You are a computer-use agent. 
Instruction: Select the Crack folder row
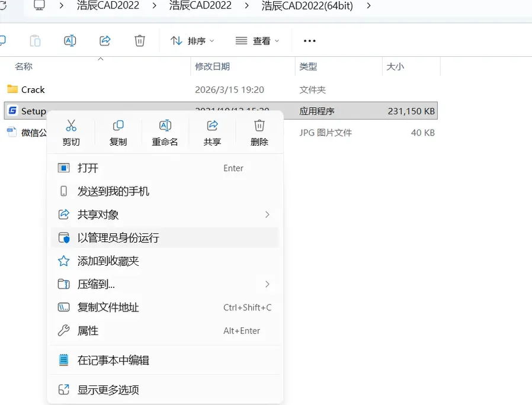(220, 89)
